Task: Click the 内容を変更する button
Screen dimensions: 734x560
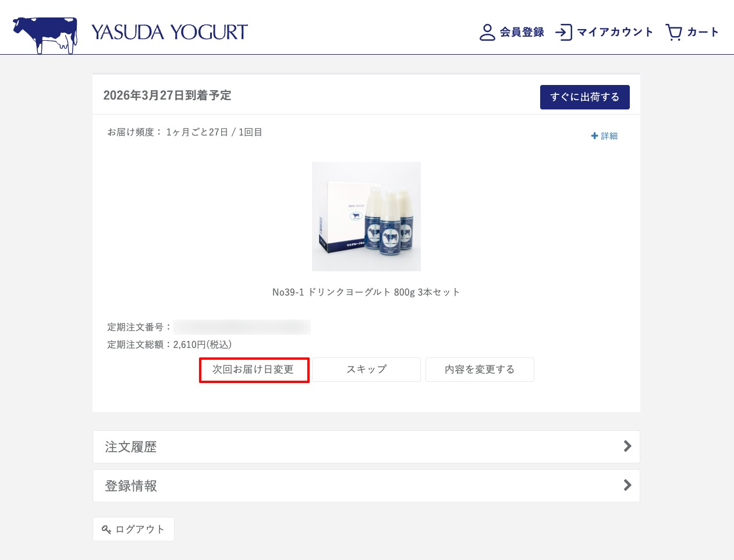Action: click(x=480, y=370)
